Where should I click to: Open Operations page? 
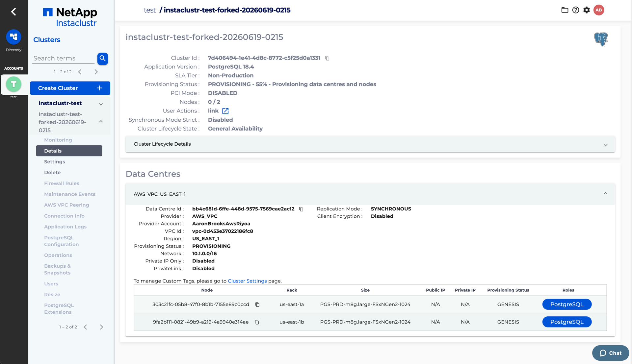(x=58, y=255)
